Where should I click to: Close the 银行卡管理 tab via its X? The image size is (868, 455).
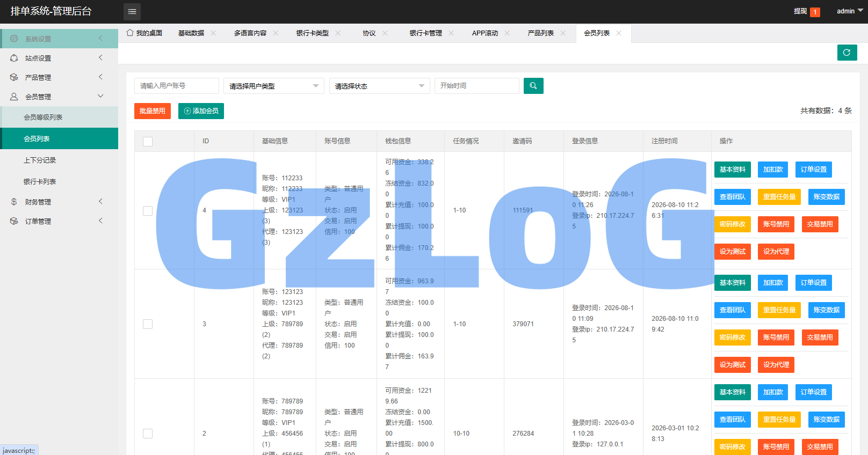(451, 33)
